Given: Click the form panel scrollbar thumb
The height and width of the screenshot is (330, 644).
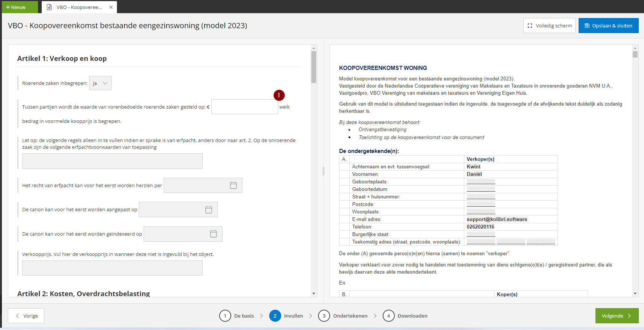Looking at the screenshot, I should coord(314,67).
